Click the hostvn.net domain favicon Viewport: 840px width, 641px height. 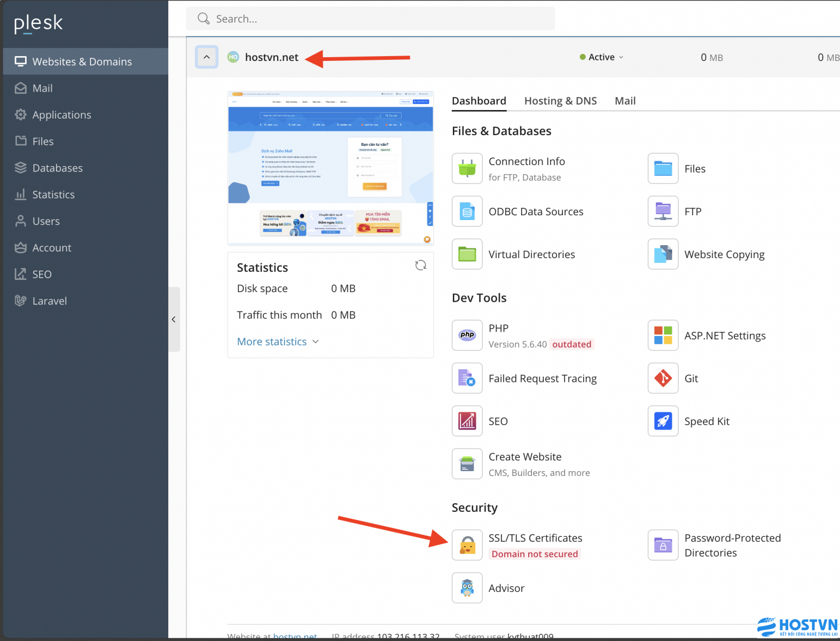pyautogui.click(x=233, y=57)
